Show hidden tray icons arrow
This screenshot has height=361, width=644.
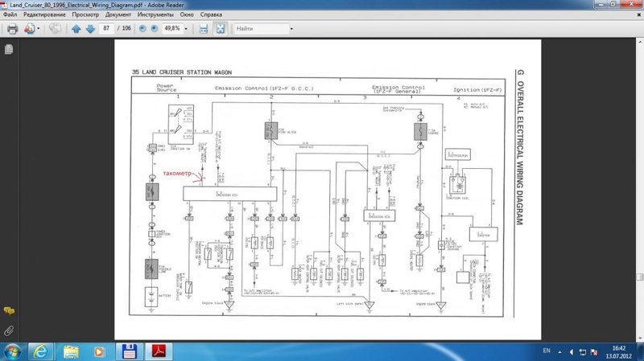tap(559, 352)
